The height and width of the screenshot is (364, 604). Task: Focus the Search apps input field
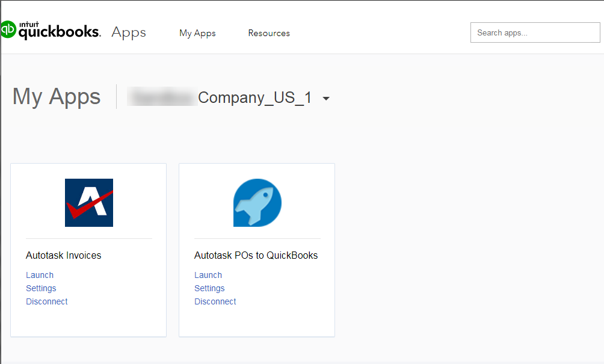[x=535, y=32]
